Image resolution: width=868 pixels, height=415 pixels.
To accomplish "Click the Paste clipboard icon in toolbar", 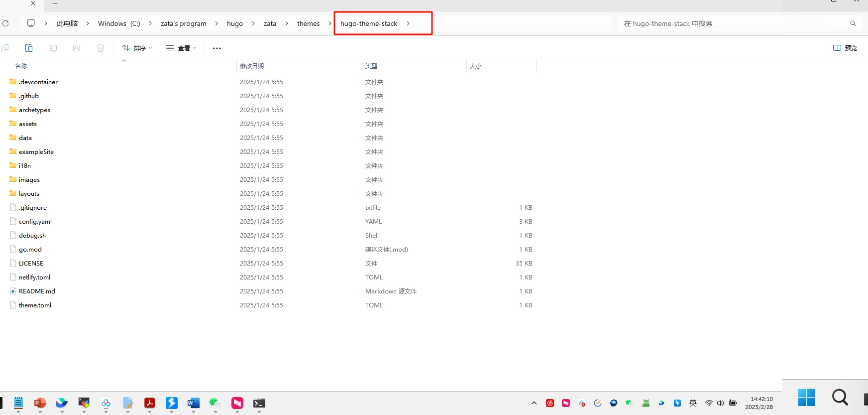I will click(29, 48).
